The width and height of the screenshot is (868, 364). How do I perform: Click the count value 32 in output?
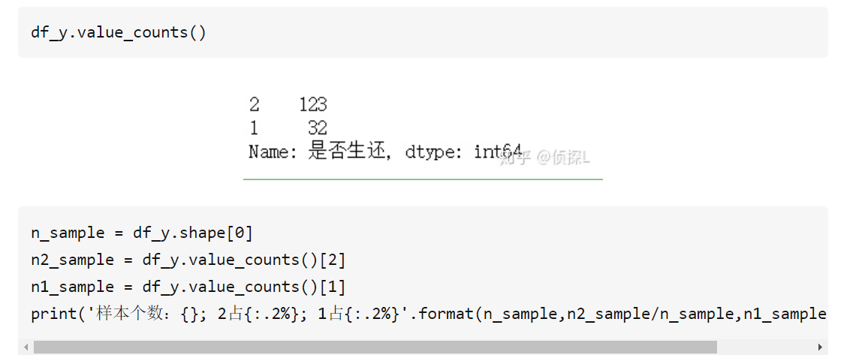[317, 128]
